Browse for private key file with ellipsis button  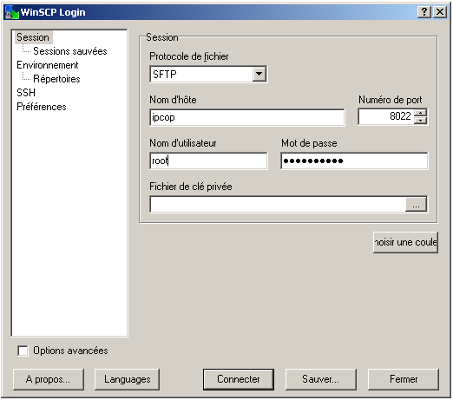pos(416,205)
